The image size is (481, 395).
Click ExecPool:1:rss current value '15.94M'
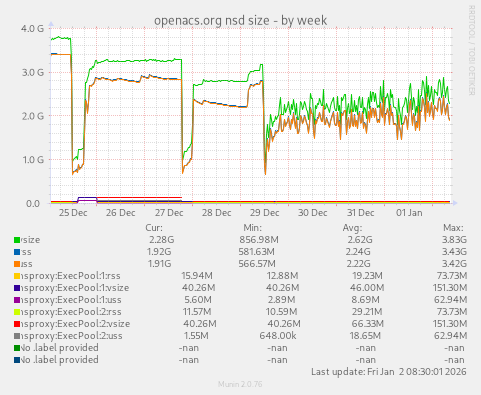197,276
